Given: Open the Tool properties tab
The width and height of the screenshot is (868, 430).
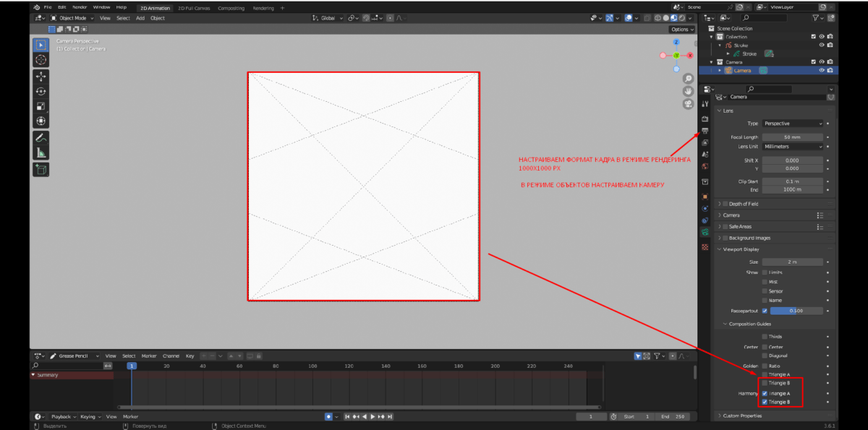Looking at the screenshot, I should click(x=705, y=105).
